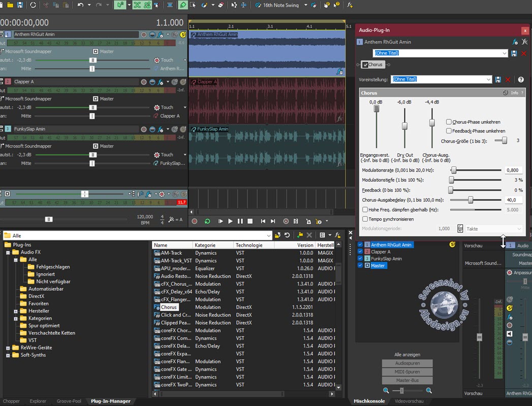The width and height of the screenshot is (532, 406).
Task: Save the Chorus Voreinstellung preset
Action: (498, 79)
